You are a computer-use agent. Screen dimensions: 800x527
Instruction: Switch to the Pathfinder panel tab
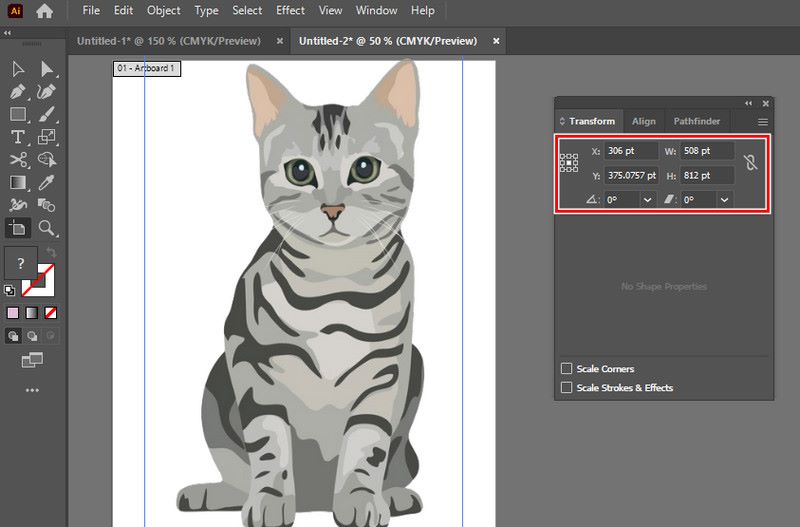pyautogui.click(x=697, y=121)
